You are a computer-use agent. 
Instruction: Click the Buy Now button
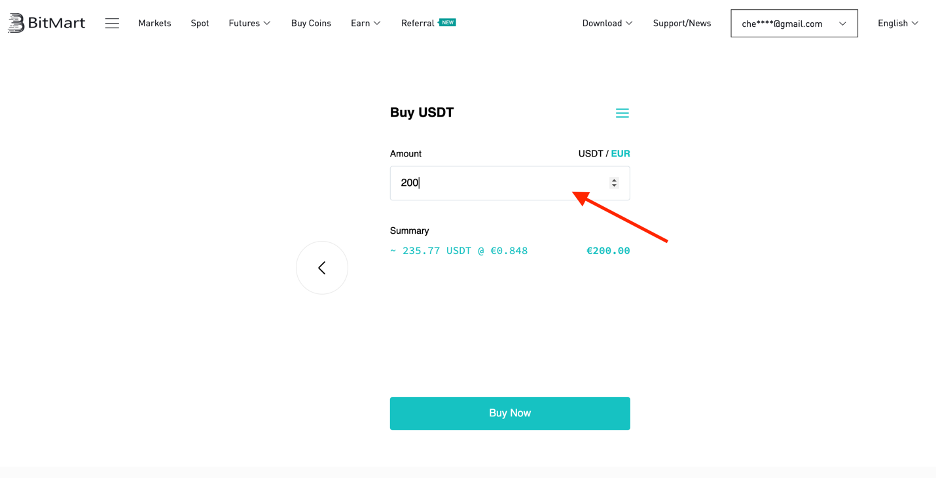pyautogui.click(x=510, y=413)
